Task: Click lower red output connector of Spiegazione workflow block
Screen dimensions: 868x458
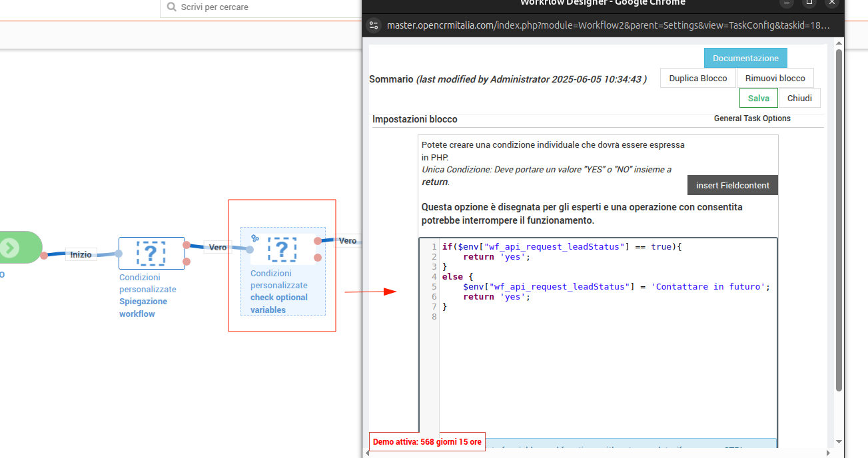Action: 187,262
